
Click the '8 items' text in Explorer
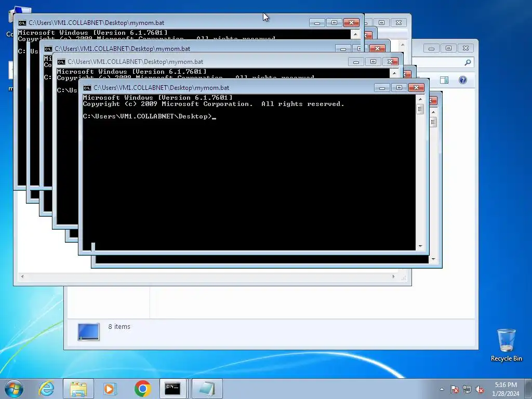(x=119, y=327)
